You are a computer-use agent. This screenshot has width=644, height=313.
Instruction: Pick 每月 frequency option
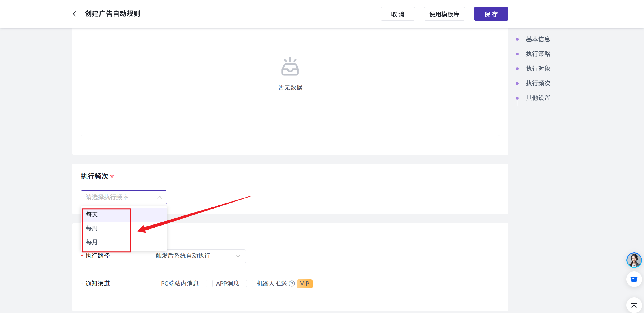92,242
